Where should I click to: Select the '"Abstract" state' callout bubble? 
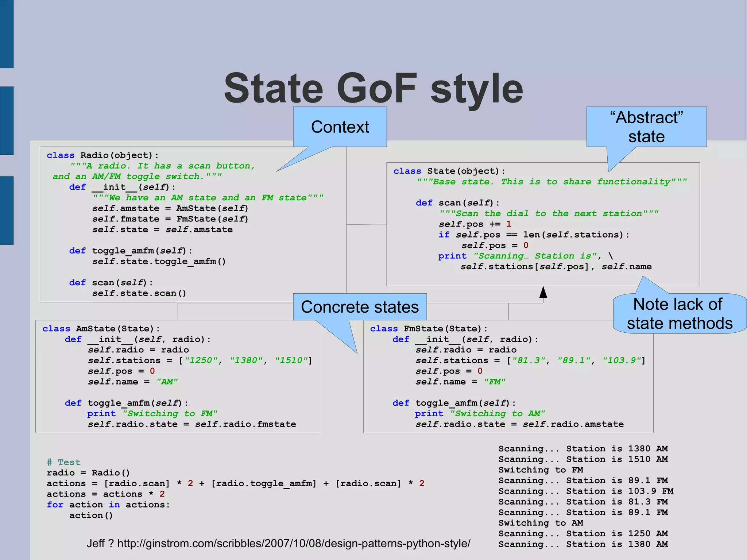coord(646,127)
